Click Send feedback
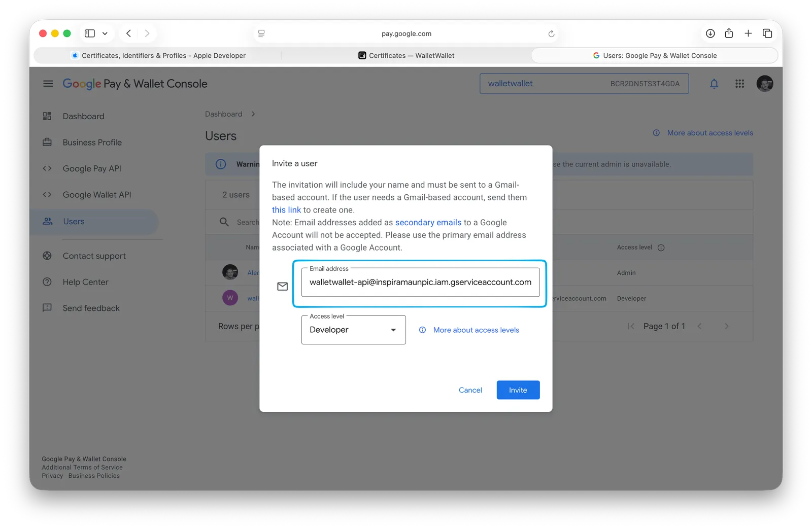Viewport: 812px width, 529px height. pyautogui.click(x=91, y=308)
